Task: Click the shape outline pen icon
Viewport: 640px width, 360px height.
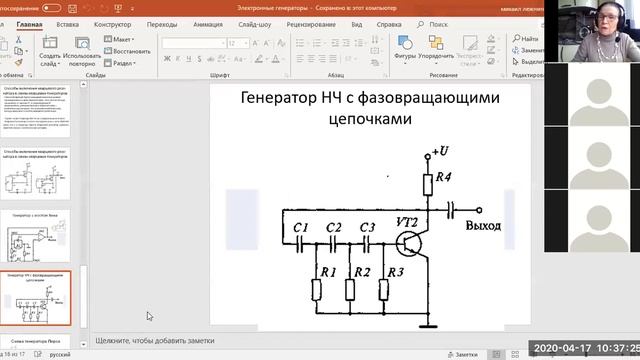Action: point(491,51)
